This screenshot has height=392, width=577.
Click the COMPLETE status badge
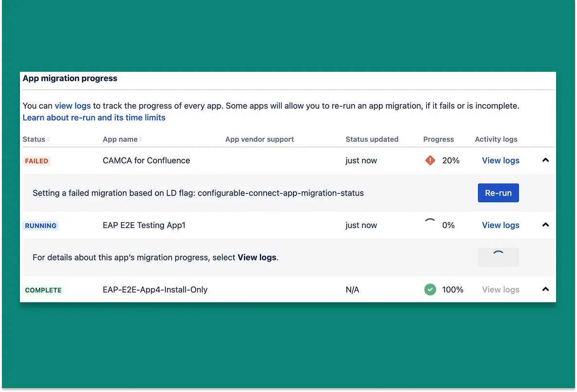pyautogui.click(x=43, y=290)
